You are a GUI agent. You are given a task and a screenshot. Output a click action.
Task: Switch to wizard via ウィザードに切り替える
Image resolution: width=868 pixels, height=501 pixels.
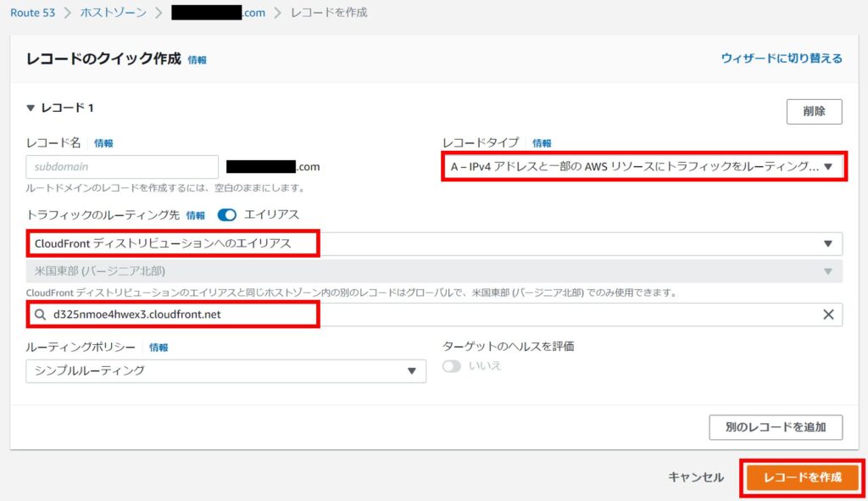781,58
